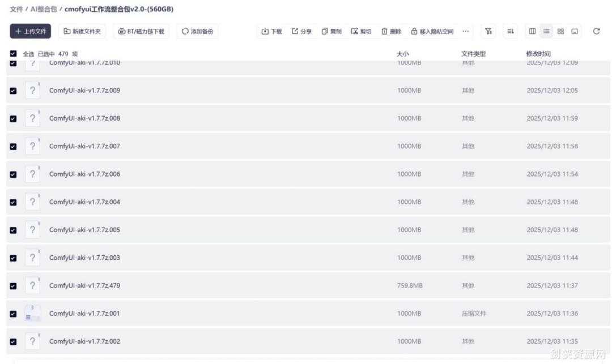Download selected files with 下载

[x=271, y=32]
